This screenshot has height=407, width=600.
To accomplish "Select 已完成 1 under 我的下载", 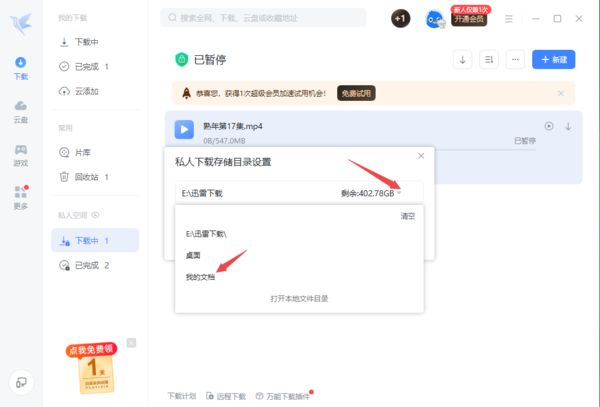I will tap(84, 67).
